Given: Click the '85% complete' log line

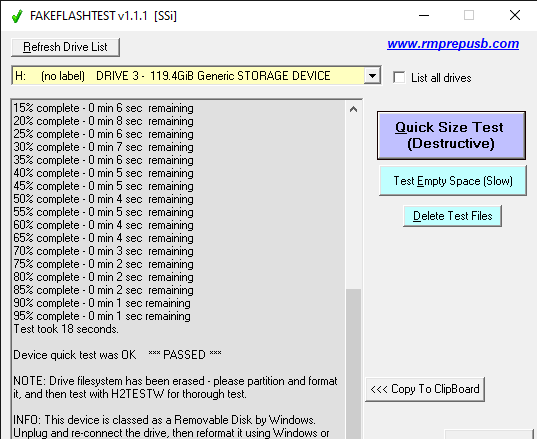Looking at the screenshot, I should (103, 290).
